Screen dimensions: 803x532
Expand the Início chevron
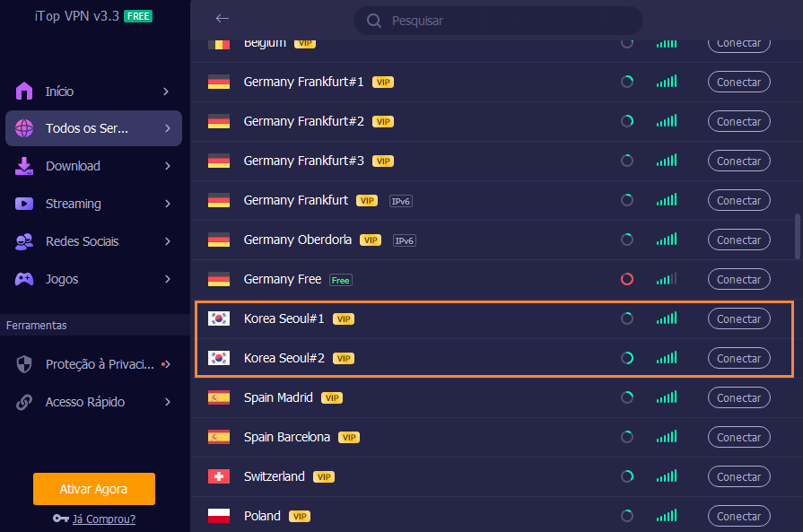pos(166,92)
